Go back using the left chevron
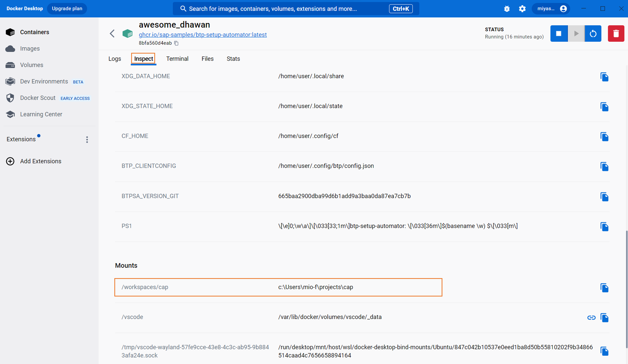Screen dimensions: 628x364 pyautogui.click(x=112, y=34)
